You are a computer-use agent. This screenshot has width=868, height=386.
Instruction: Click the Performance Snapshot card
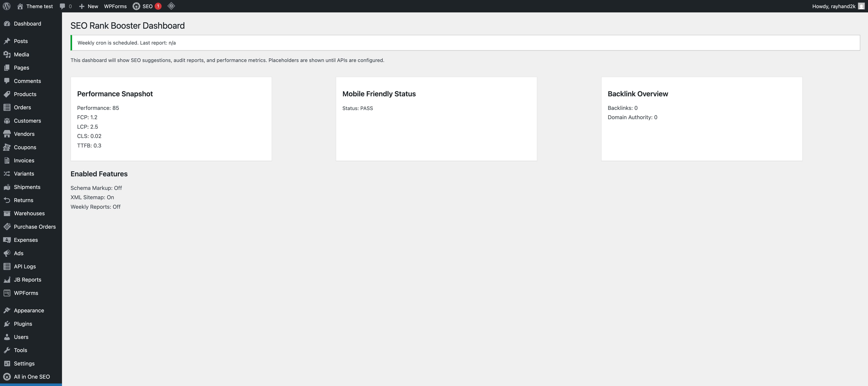coord(171,119)
